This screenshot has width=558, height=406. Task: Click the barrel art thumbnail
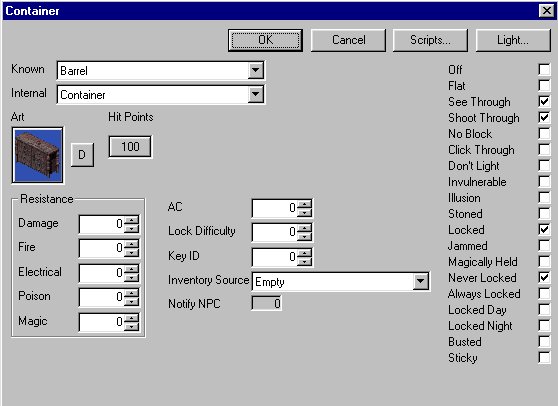click(38, 155)
